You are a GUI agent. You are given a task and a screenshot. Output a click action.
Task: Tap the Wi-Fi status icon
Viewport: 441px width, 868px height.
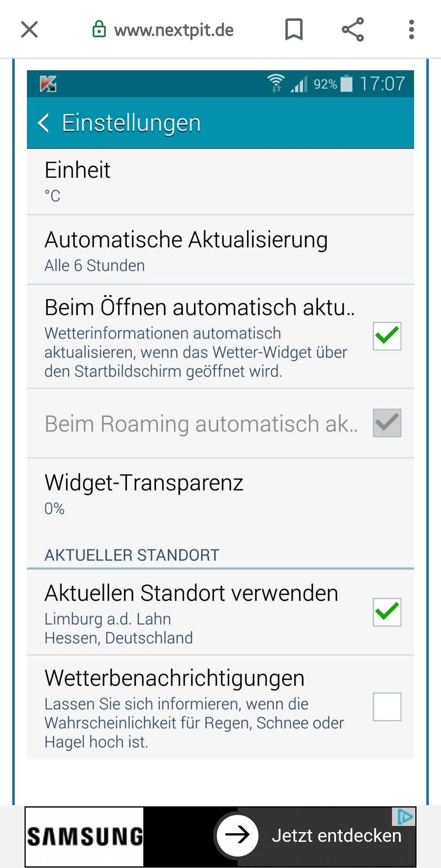click(276, 83)
